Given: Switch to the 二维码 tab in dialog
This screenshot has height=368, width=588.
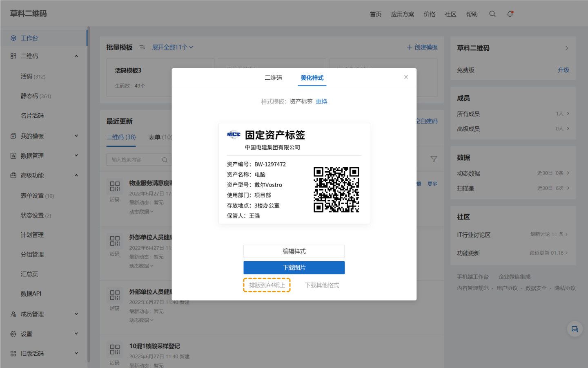Looking at the screenshot, I should point(273,78).
